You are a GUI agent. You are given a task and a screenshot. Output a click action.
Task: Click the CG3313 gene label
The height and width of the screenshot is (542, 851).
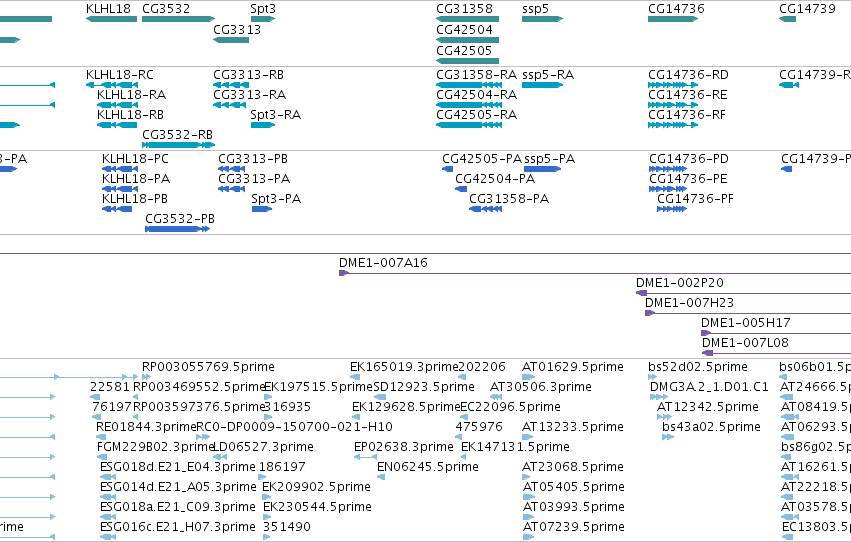[x=237, y=30]
